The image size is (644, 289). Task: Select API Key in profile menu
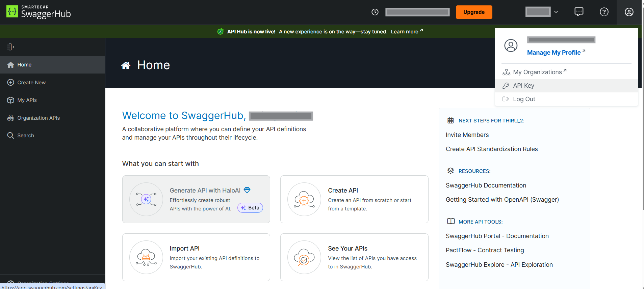(566, 86)
